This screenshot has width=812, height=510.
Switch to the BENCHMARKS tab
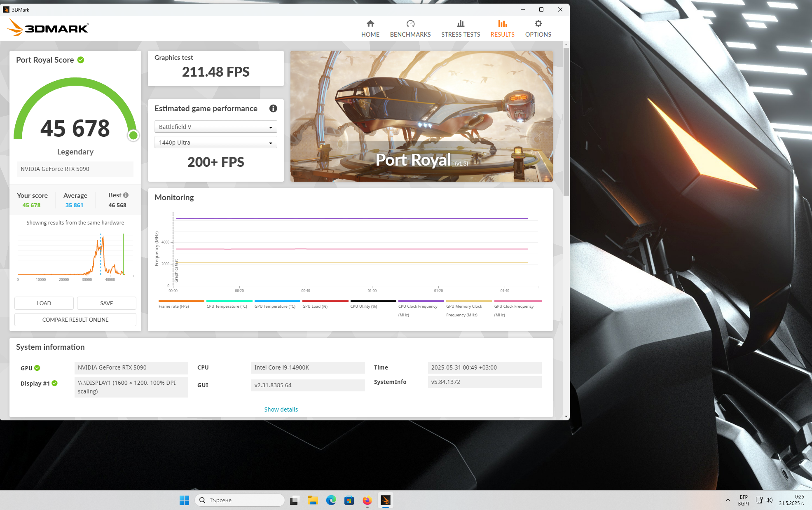410,28
